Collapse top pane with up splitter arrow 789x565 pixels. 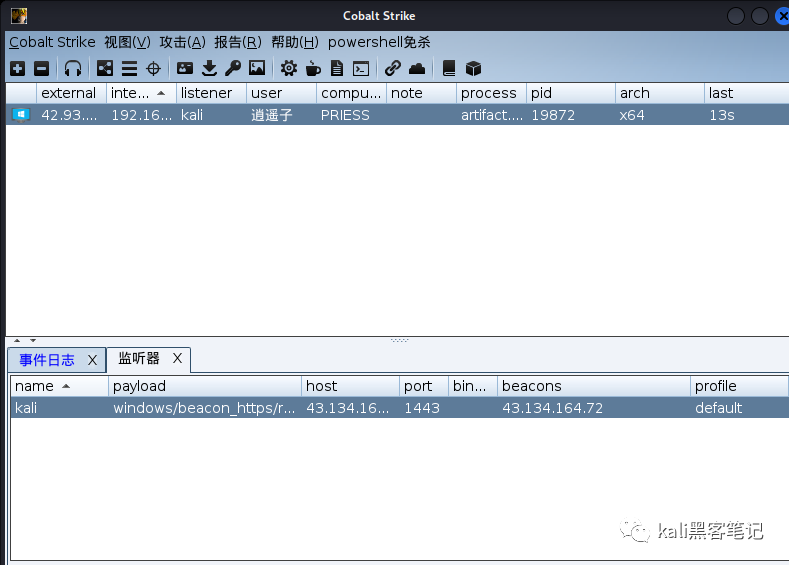point(17,341)
